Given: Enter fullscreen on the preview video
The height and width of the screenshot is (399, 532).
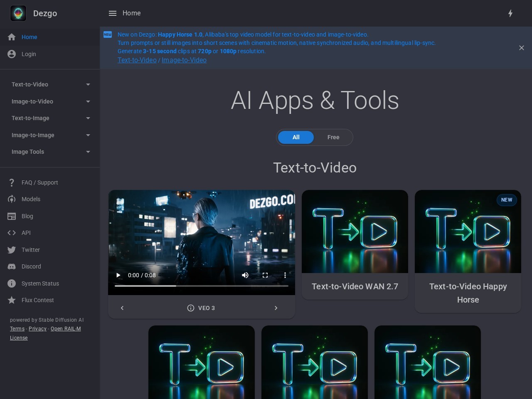Looking at the screenshot, I should point(265,275).
